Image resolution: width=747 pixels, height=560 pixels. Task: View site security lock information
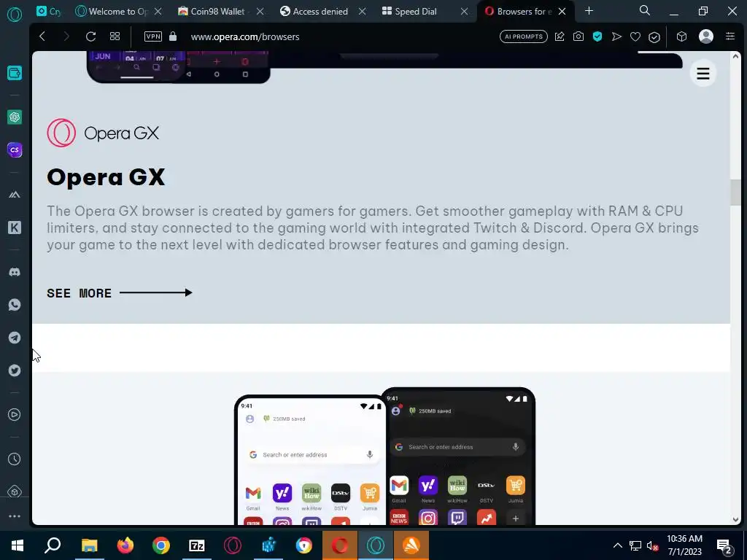point(173,36)
